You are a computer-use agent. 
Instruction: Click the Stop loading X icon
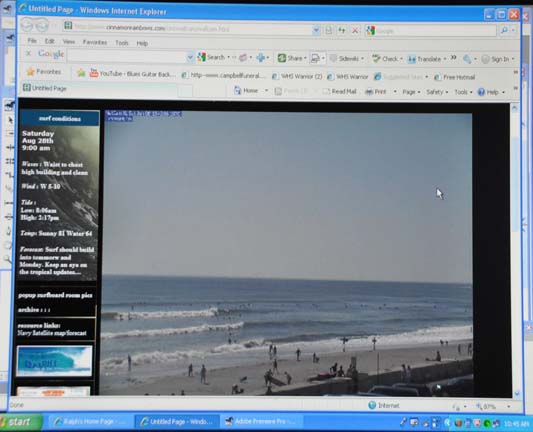point(355,30)
